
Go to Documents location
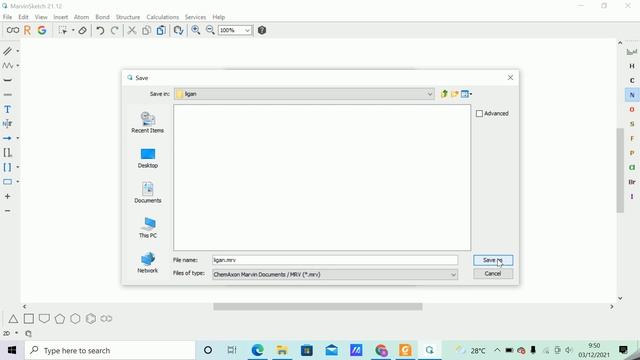147,192
